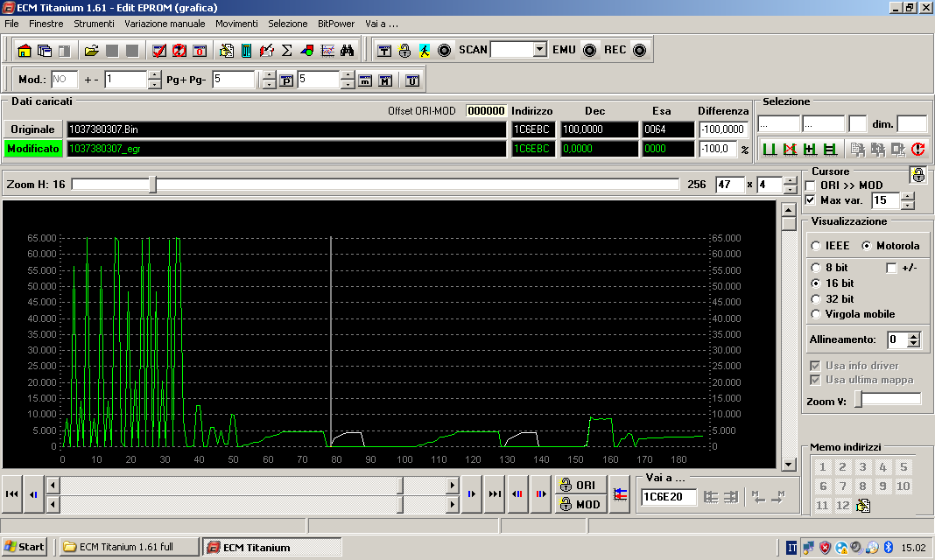
Task: Click the Zoom V slider thumb
Action: 859,400
